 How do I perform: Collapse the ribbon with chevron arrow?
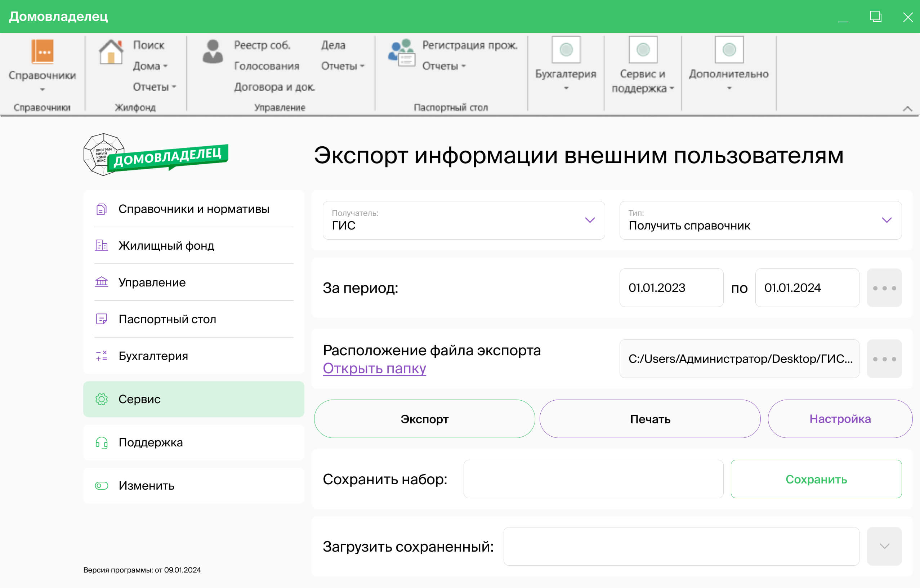pos(907,109)
